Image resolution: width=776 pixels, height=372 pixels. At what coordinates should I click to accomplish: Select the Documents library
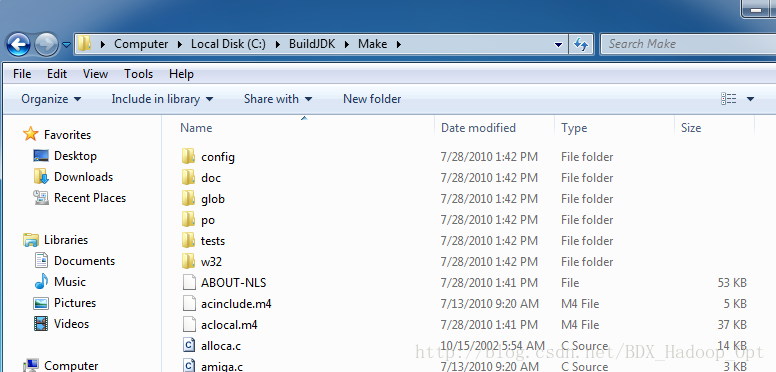click(84, 261)
